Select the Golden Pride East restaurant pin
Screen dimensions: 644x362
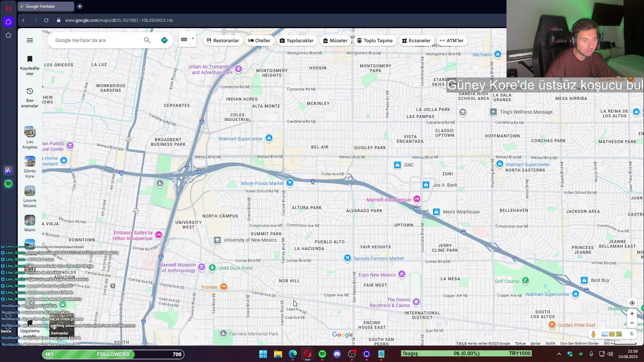point(552,325)
